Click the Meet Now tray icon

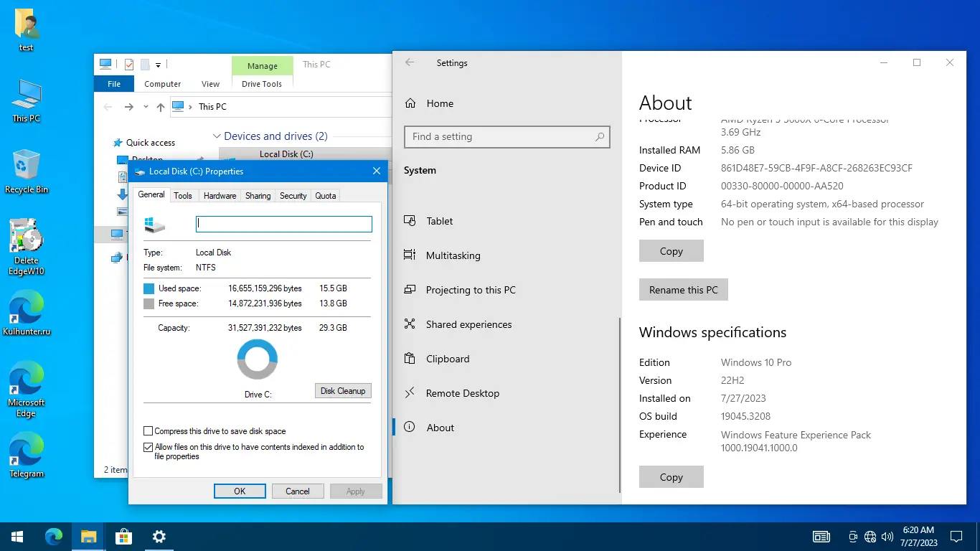pyautogui.click(x=853, y=537)
